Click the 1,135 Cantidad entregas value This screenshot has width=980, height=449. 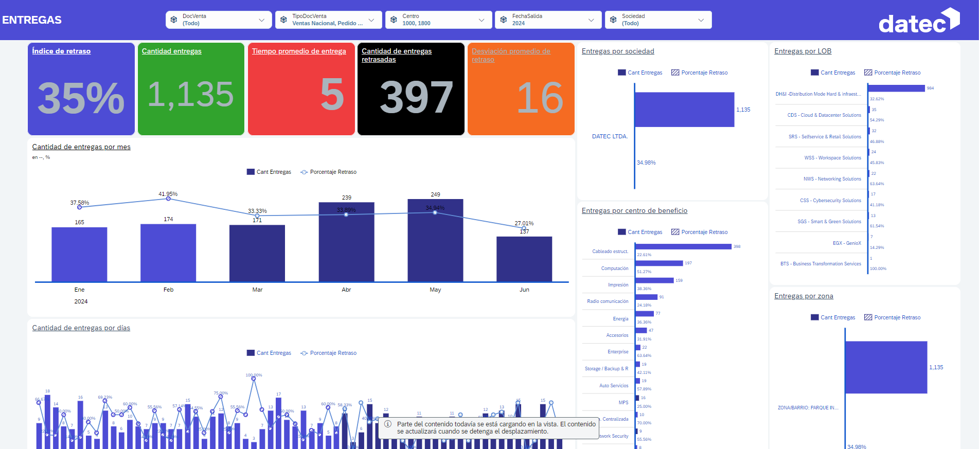(191, 95)
